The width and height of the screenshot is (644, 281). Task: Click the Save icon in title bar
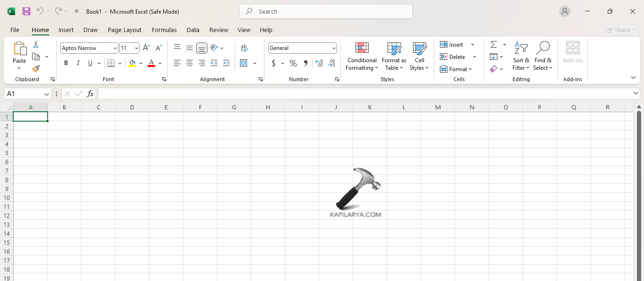(x=26, y=11)
